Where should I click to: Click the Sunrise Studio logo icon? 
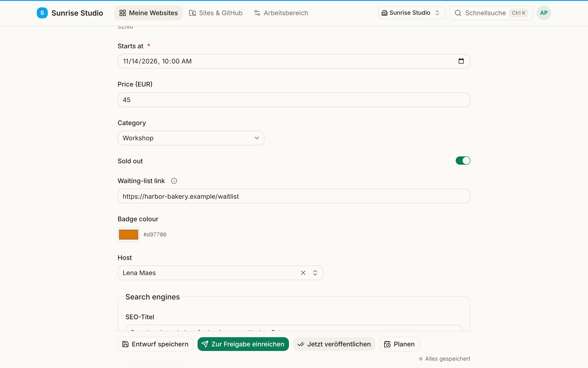tap(42, 13)
